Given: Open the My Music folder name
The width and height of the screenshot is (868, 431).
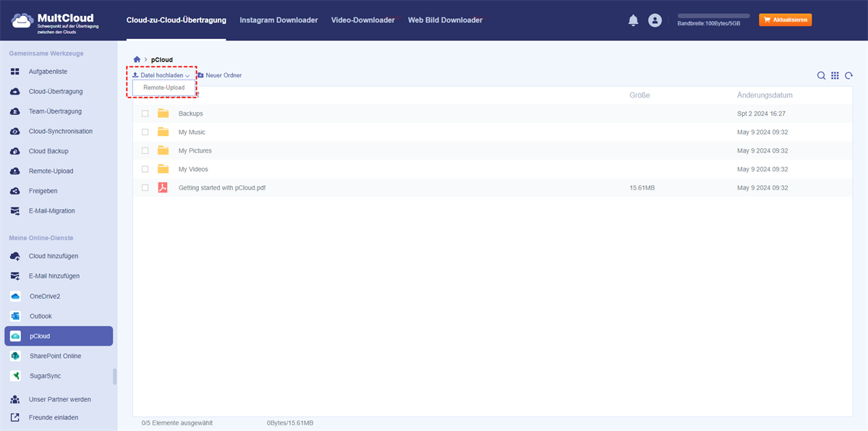Looking at the screenshot, I should (192, 132).
